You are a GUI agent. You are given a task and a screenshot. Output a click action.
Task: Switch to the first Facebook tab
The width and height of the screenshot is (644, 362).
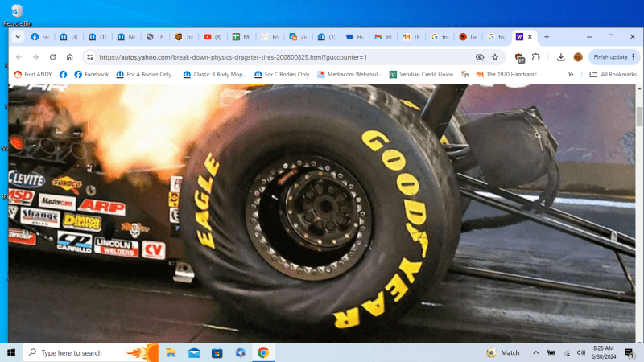coord(39,37)
